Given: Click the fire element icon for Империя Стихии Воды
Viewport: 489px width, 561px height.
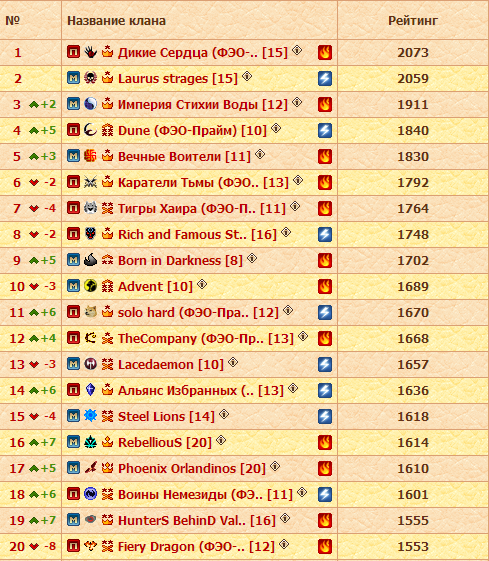Looking at the screenshot, I should click(x=325, y=104).
